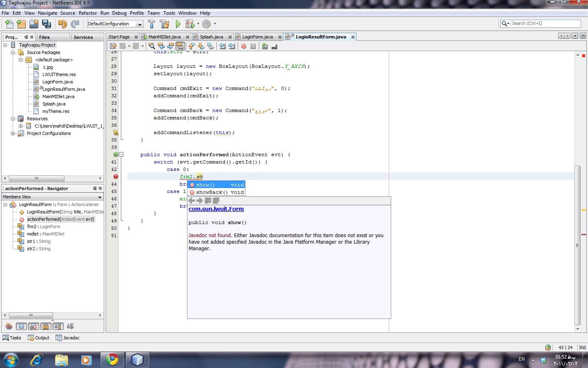
Task: Switch to the Services panel tab
Action: click(83, 37)
